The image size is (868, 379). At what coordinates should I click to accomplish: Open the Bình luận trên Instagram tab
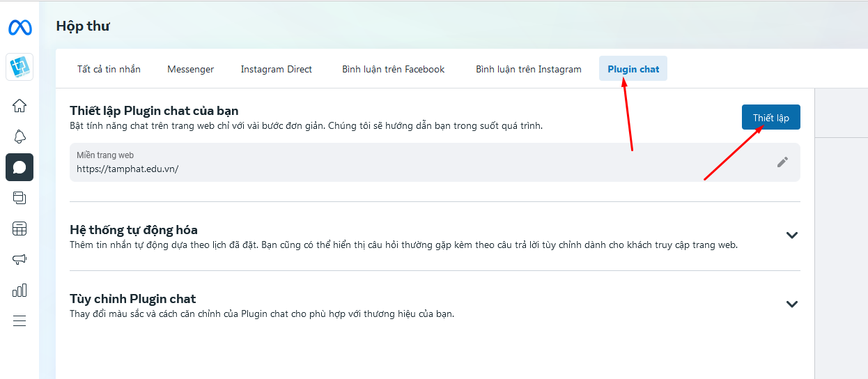[528, 69]
